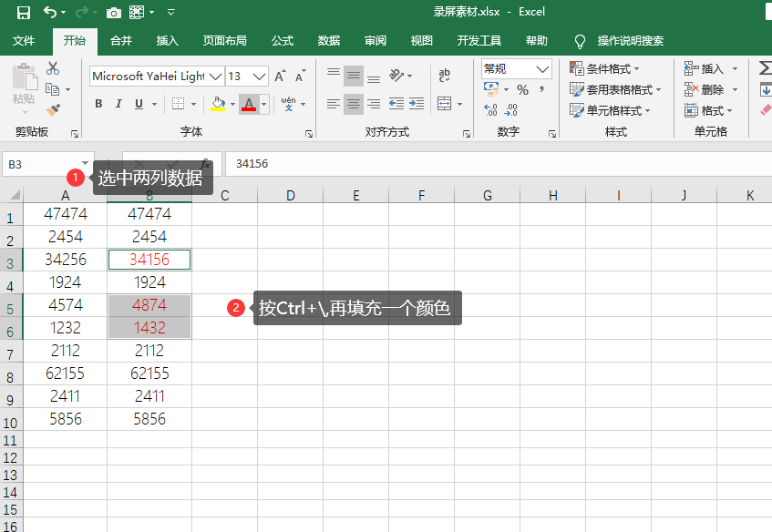
Task: Open fill color palette dropdown
Action: (232, 105)
